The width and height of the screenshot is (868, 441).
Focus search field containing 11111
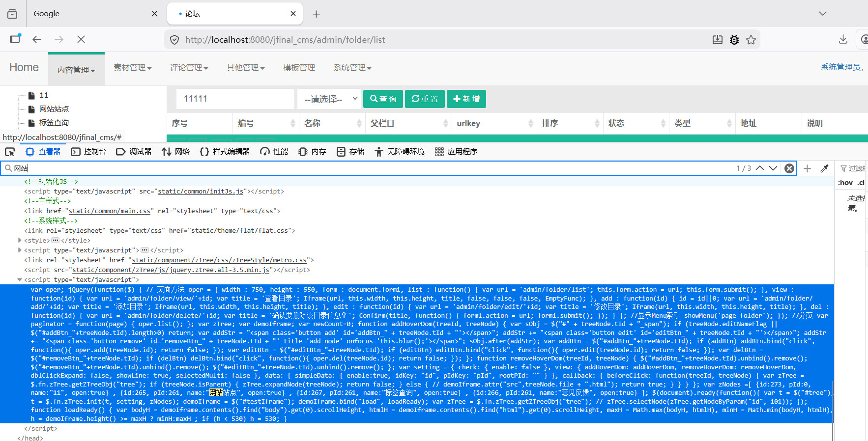(235, 99)
